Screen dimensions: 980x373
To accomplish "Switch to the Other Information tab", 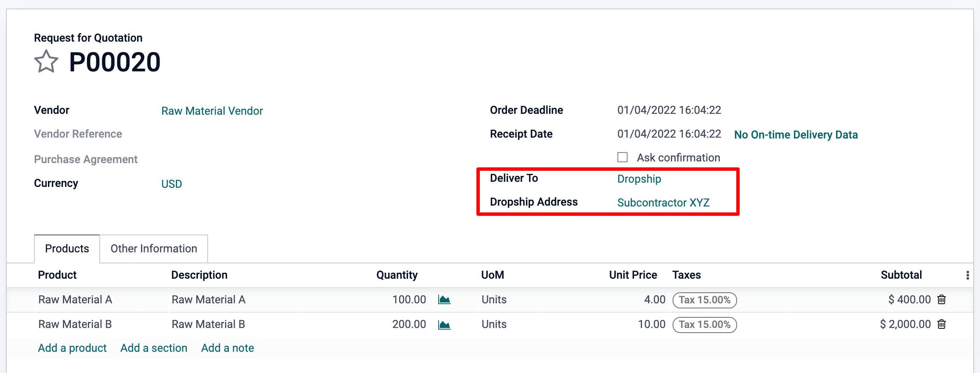I will [154, 249].
